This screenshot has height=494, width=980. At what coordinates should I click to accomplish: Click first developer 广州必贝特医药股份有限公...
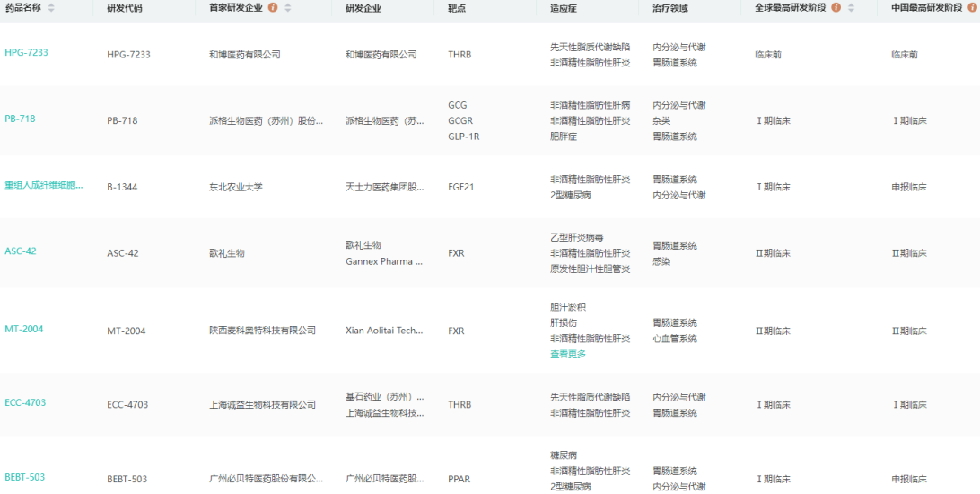coord(267,479)
